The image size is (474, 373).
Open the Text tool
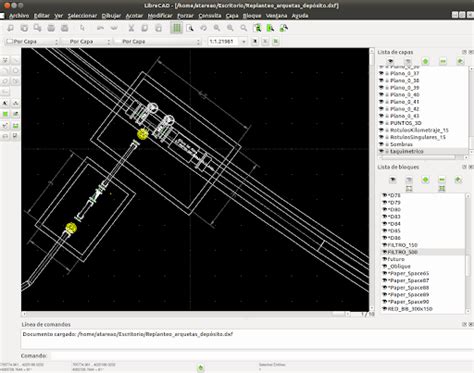pyautogui.click(x=5, y=103)
